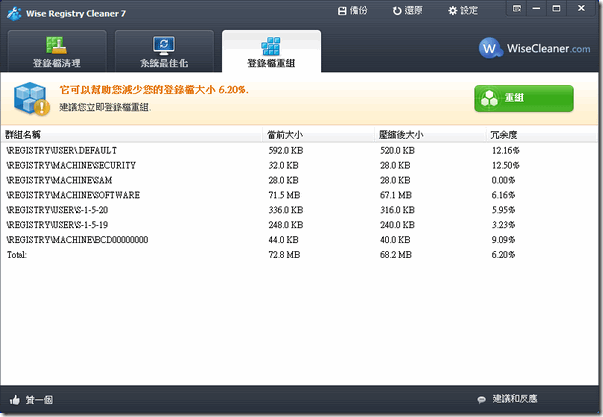Click the 0.00% redundancy value
The height and width of the screenshot is (417, 603).
point(503,180)
